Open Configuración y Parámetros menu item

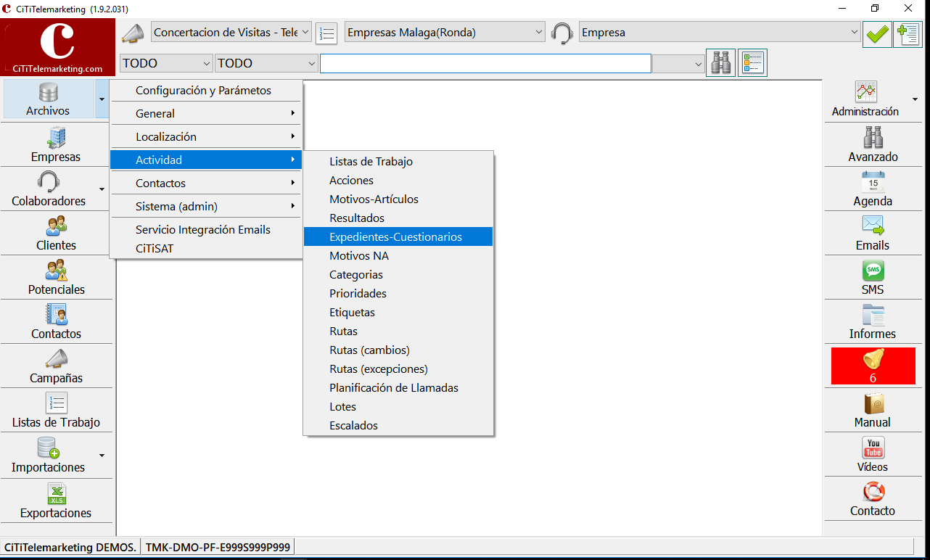point(206,91)
